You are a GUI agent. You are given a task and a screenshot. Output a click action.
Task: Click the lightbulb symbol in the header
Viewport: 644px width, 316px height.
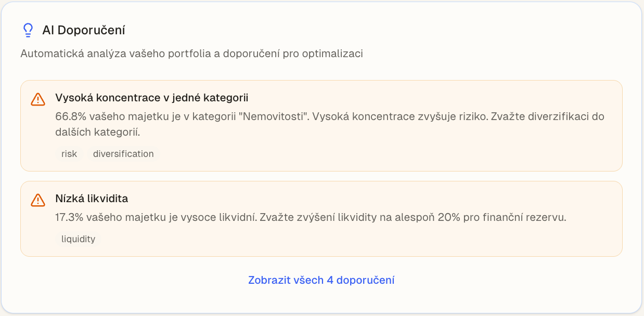[x=28, y=31]
